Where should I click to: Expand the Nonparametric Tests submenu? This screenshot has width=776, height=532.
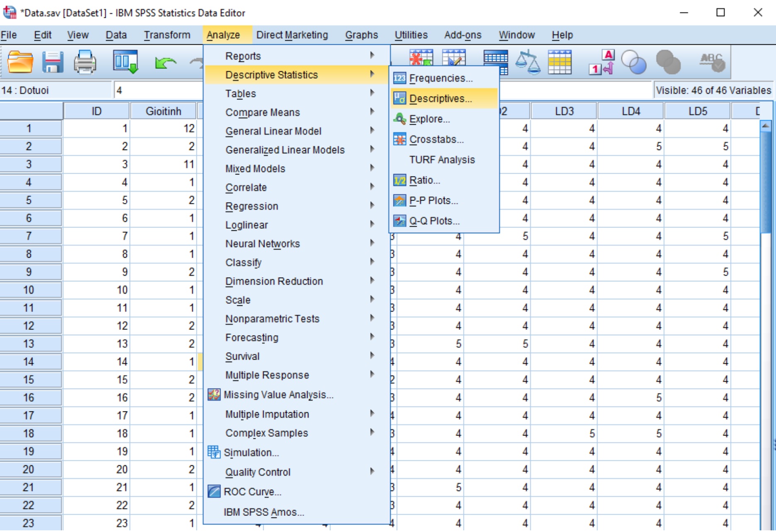tap(297, 319)
